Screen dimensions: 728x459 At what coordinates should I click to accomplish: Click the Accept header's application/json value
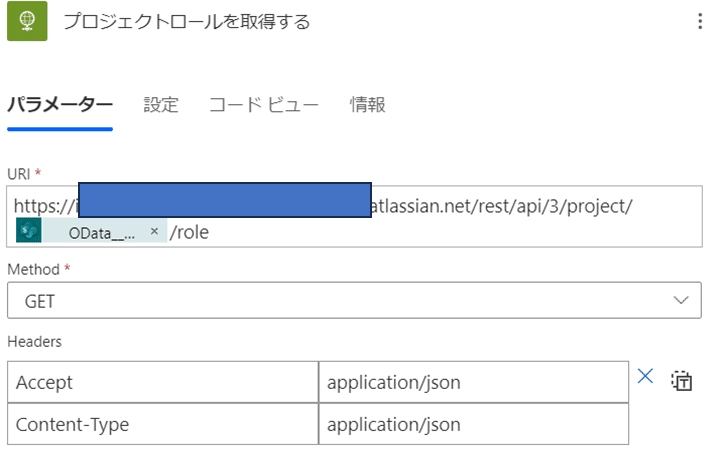[473, 382]
